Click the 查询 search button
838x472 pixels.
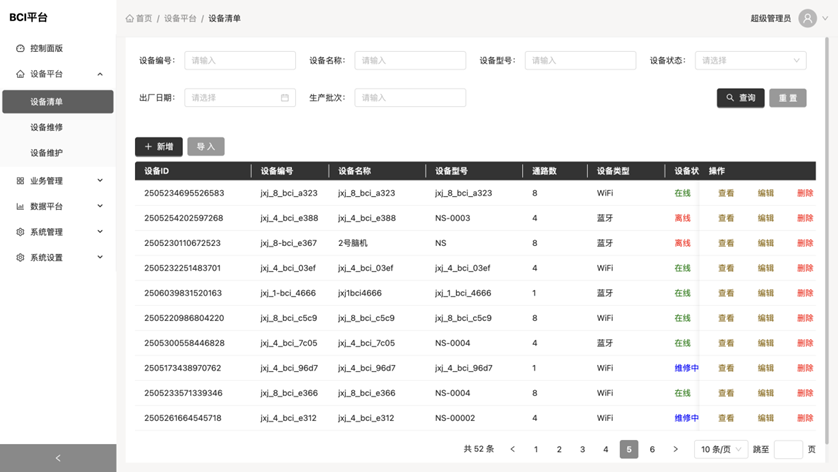(740, 98)
